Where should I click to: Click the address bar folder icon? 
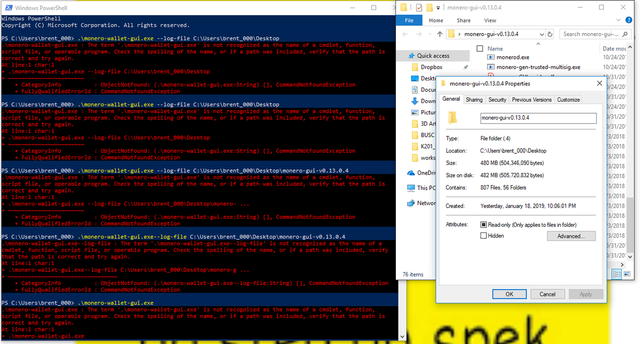coord(452,34)
